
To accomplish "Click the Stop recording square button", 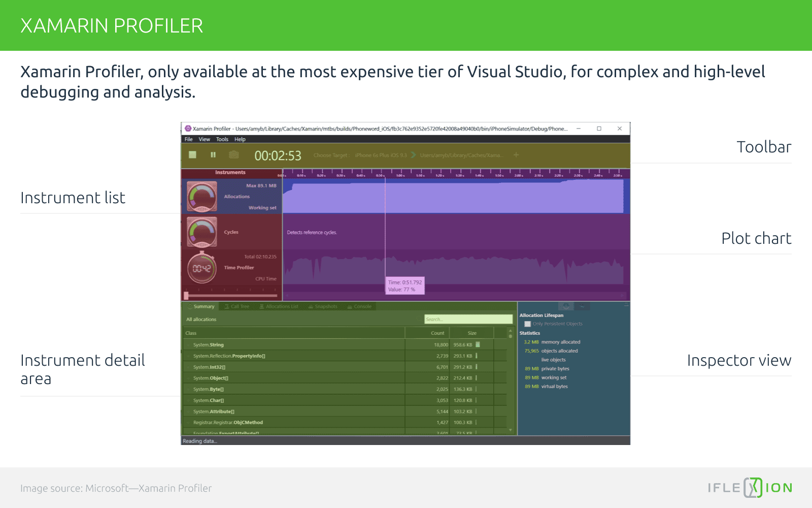I will tap(192, 154).
